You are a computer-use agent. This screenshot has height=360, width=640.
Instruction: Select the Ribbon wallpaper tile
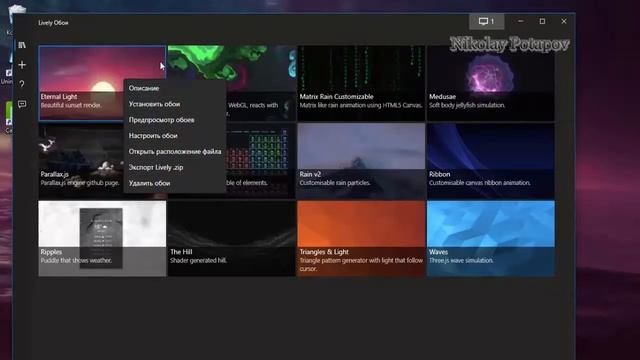click(491, 161)
